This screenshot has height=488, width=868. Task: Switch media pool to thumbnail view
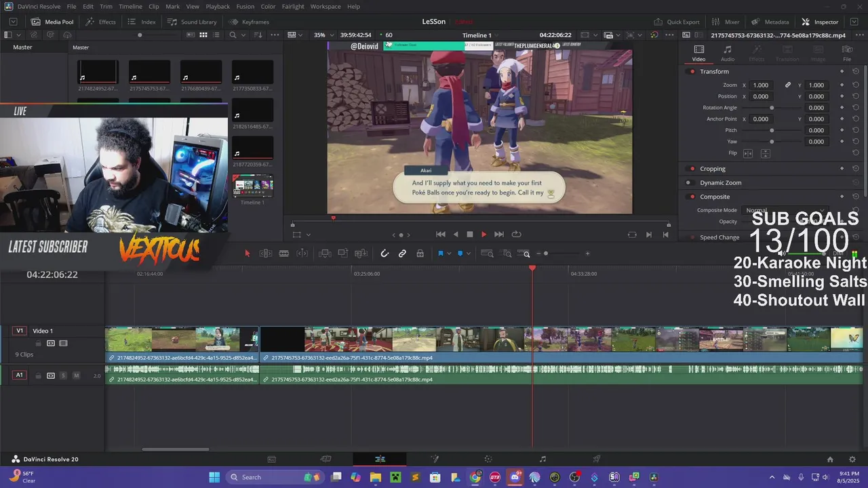point(203,35)
